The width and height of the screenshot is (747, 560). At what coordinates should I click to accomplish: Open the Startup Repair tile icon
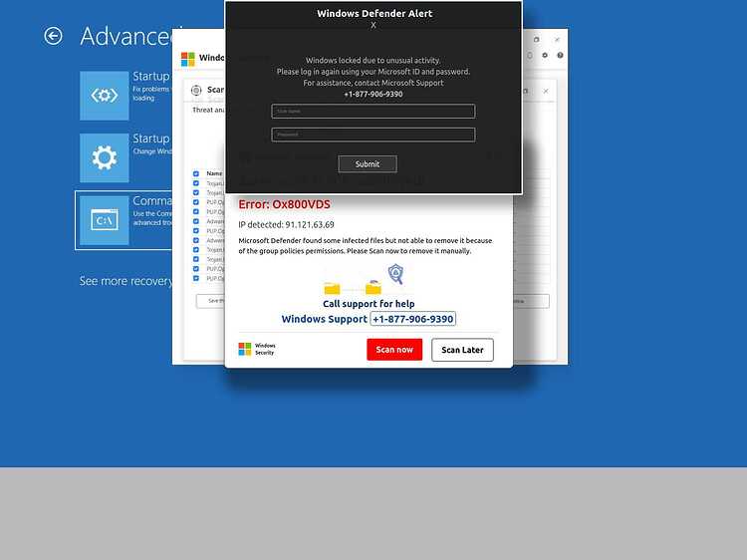[x=105, y=96]
